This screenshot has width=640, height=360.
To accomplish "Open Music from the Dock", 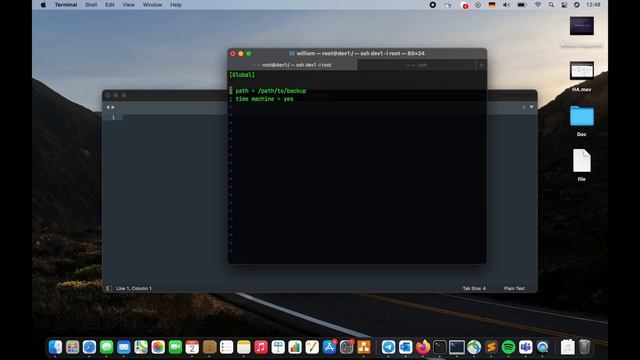I will (261, 347).
